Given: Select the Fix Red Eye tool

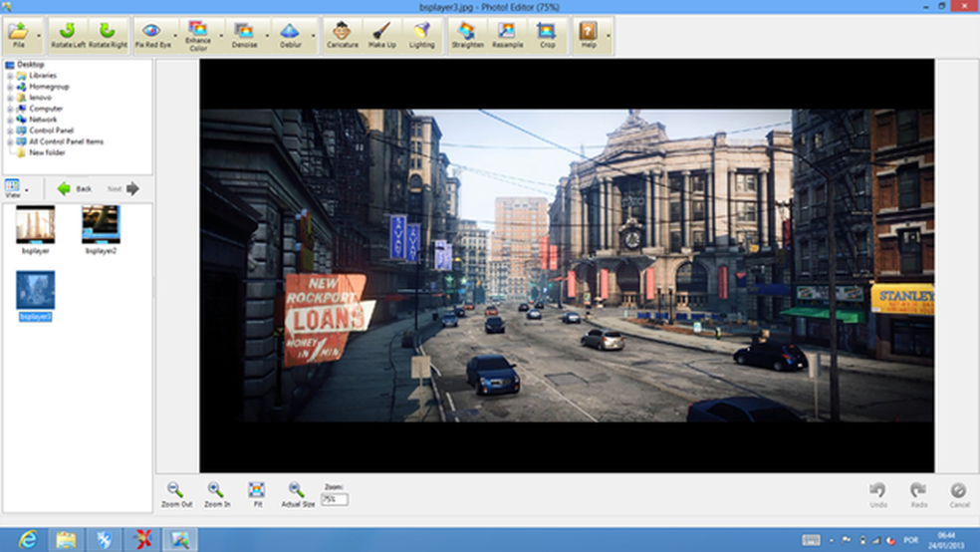Looking at the screenshot, I should (151, 35).
